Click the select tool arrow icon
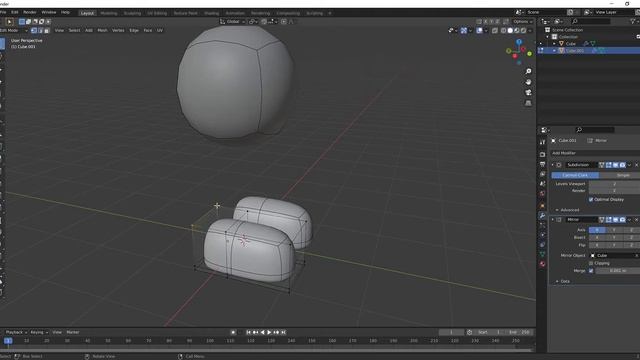This screenshot has height=360, width=640. click(9, 22)
